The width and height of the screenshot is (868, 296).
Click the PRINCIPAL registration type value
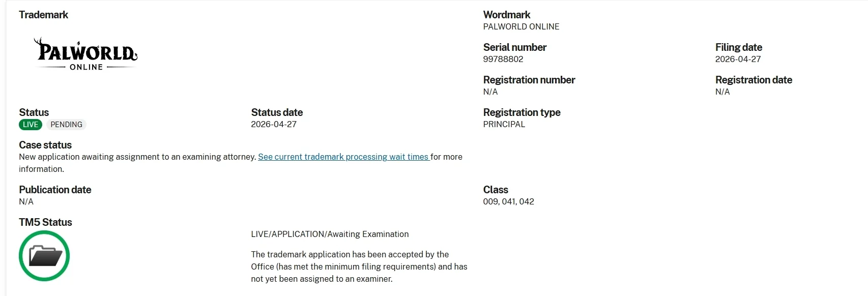click(504, 124)
